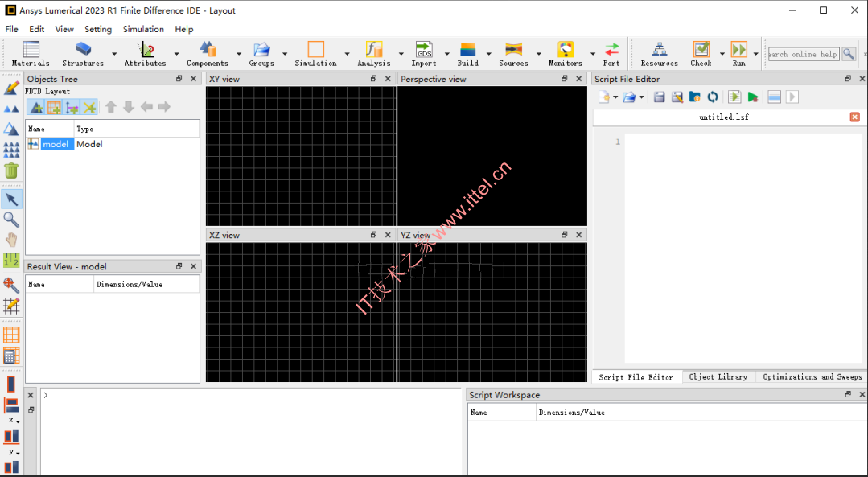Viewport: 868px width, 477px height.
Task: Open the Help menu
Action: (183, 29)
